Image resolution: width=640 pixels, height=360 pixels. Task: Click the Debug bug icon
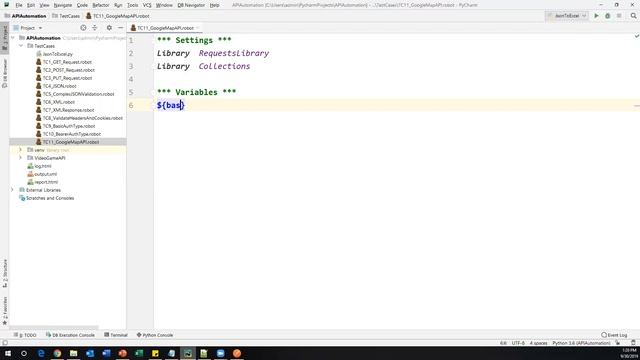[x=608, y=16]
